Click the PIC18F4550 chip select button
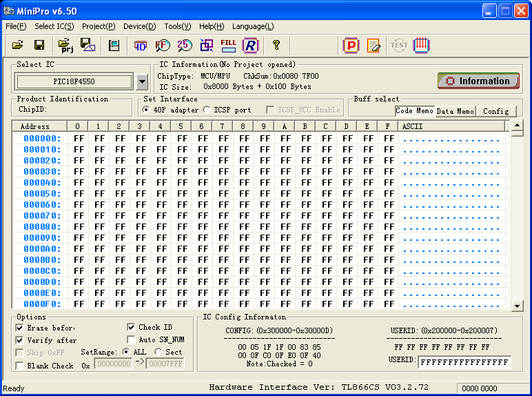Viewport: 532px width, 396px height. point(74,81)
